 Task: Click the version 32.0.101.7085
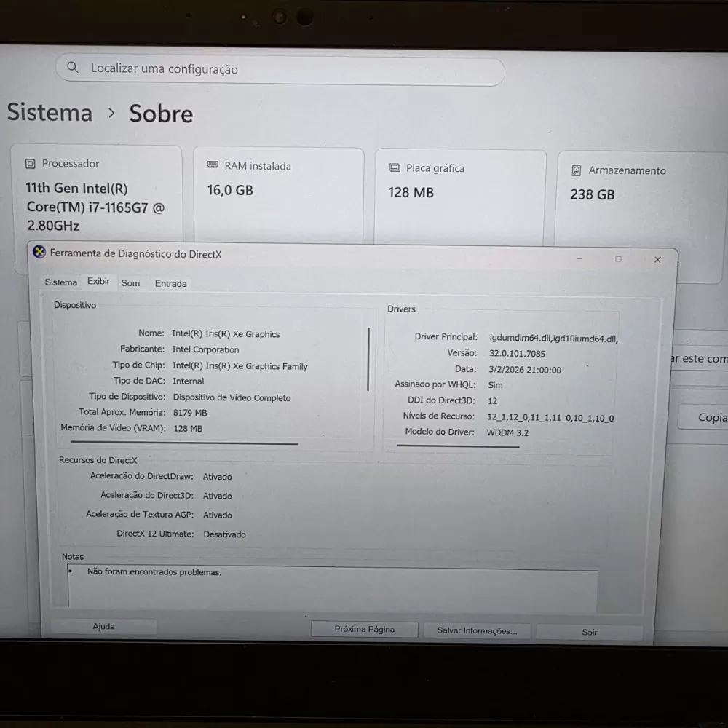coord(517,353)
